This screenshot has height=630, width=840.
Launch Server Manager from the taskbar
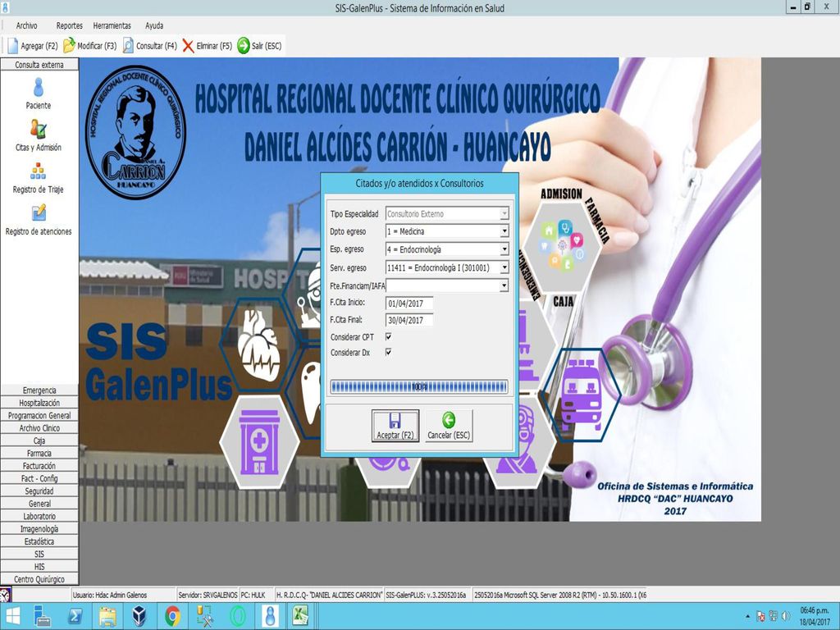point(42,616)
